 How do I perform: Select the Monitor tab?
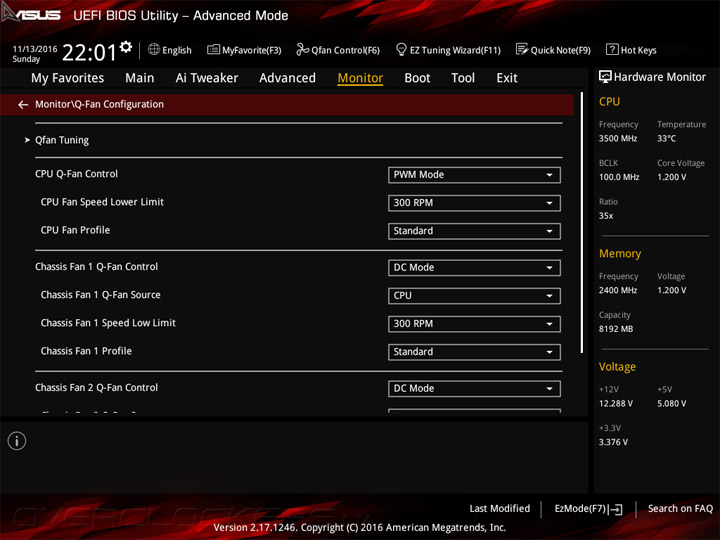[x=360, y=78]
